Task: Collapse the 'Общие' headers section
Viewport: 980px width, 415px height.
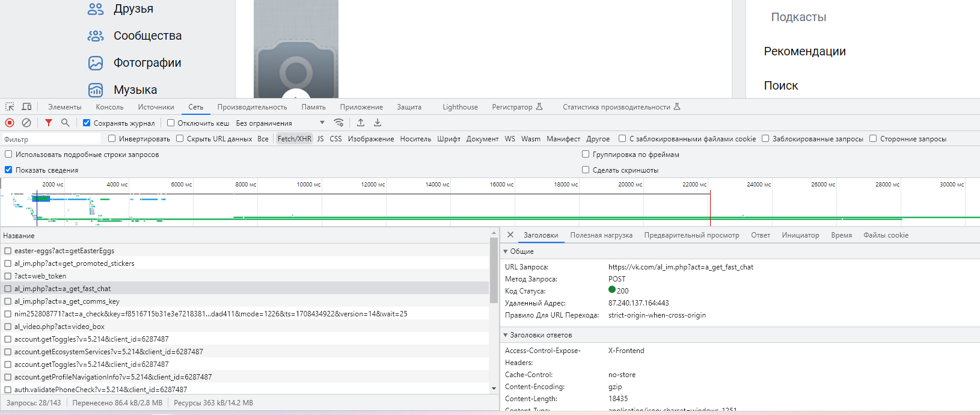Action: click(506, 251)
